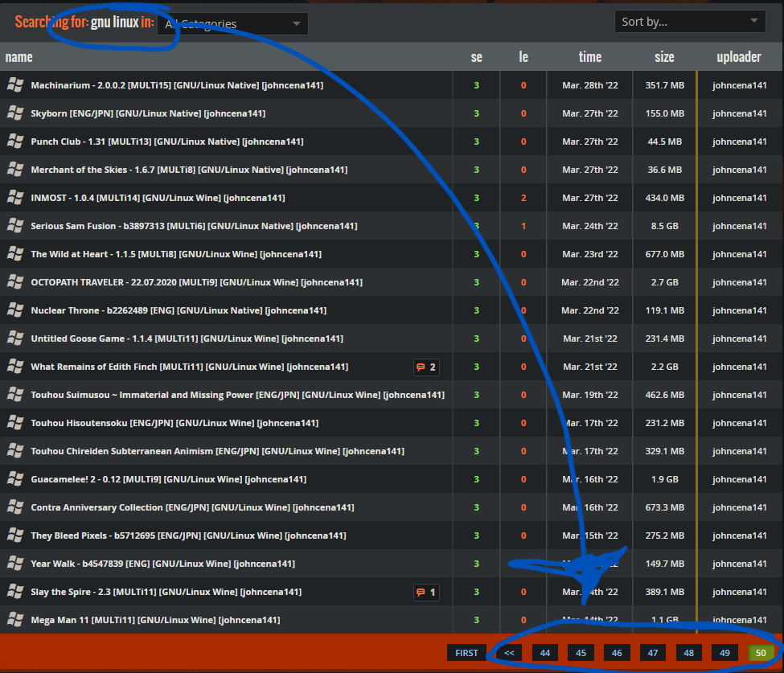The height and width of the screenshot is (673, 784).
Task: Sort results by the name column header
Action: (x=19, y=57)
